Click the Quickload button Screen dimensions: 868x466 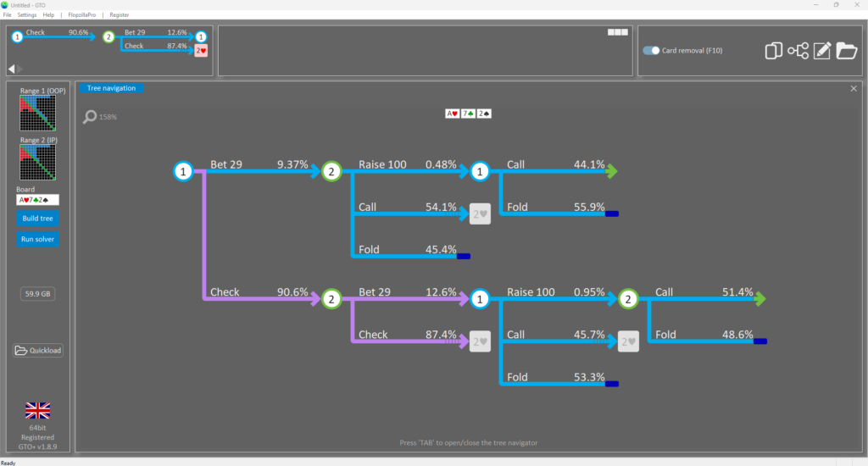pos(38,350)
